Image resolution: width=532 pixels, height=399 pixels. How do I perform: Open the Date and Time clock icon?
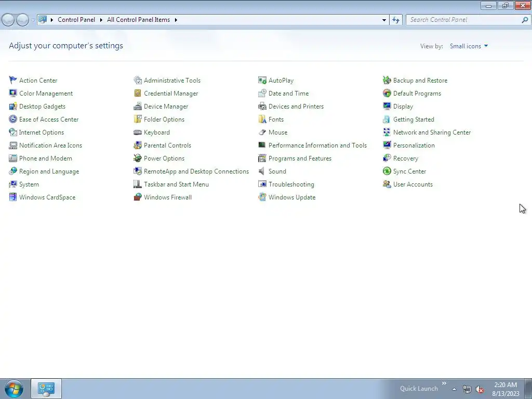[262, 93]
